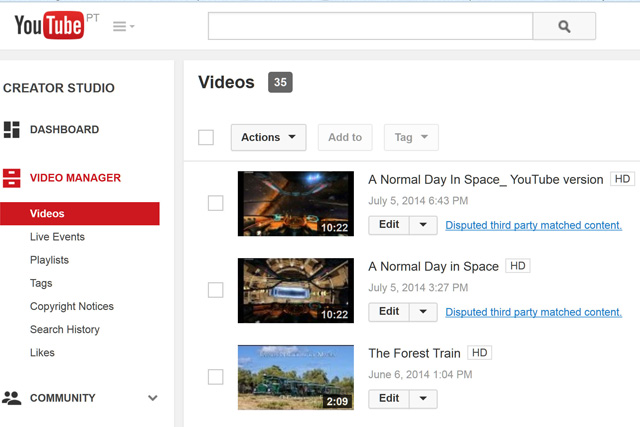Viewport: 640px width, 427px height.
Task: Click HD badge beside A Normal Day in Space
Action: (x=518, y=266)
